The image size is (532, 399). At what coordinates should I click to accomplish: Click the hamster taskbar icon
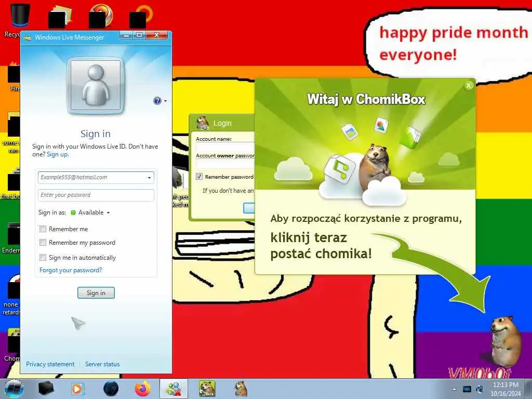[241, 389]
